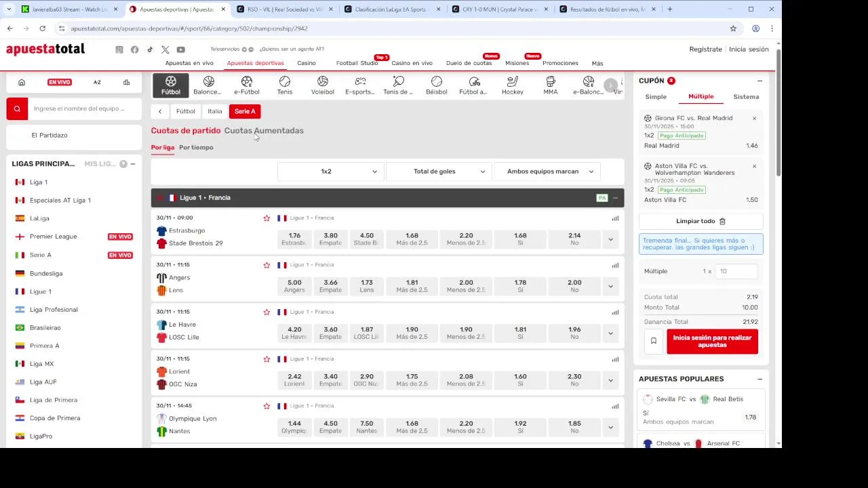868x488 pixels.
Task: Open the A-Z sports listing icon
Action: (97, 82)
